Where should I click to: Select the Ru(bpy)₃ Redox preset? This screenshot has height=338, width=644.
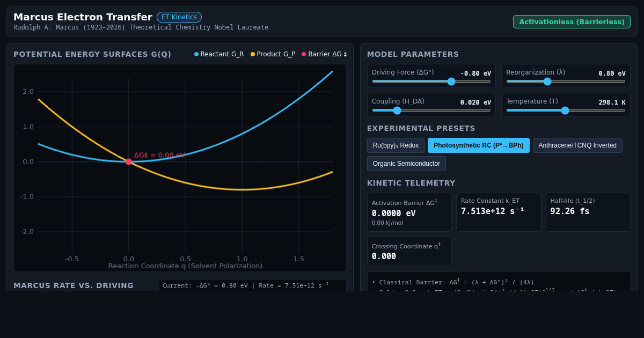(x=396, y=145)
